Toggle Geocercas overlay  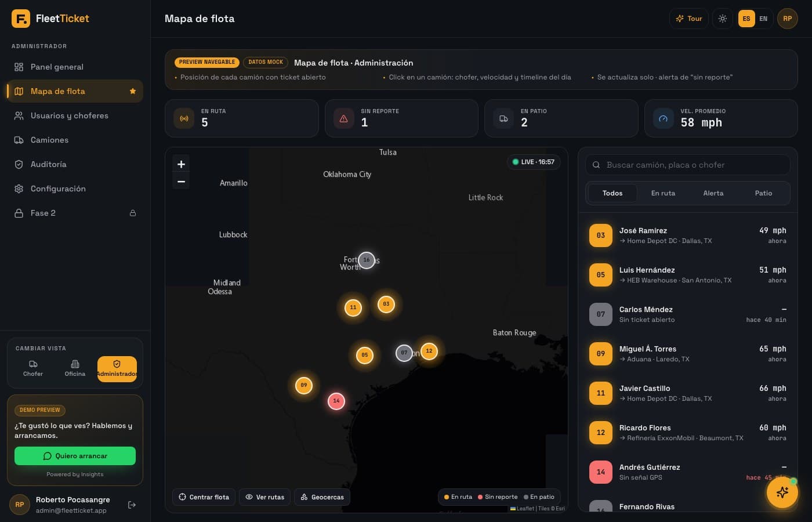tap(322, 497)
